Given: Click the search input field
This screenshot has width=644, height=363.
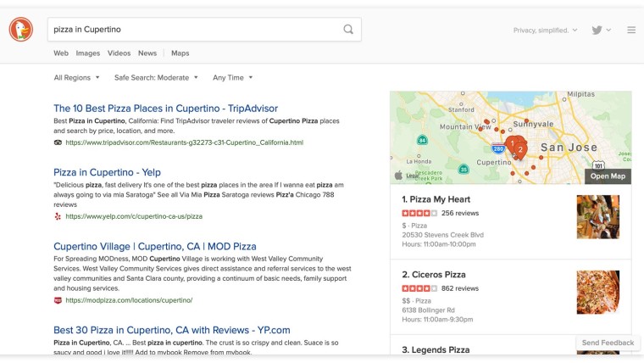Looking at the screenshot, I should tap(204, 29).
